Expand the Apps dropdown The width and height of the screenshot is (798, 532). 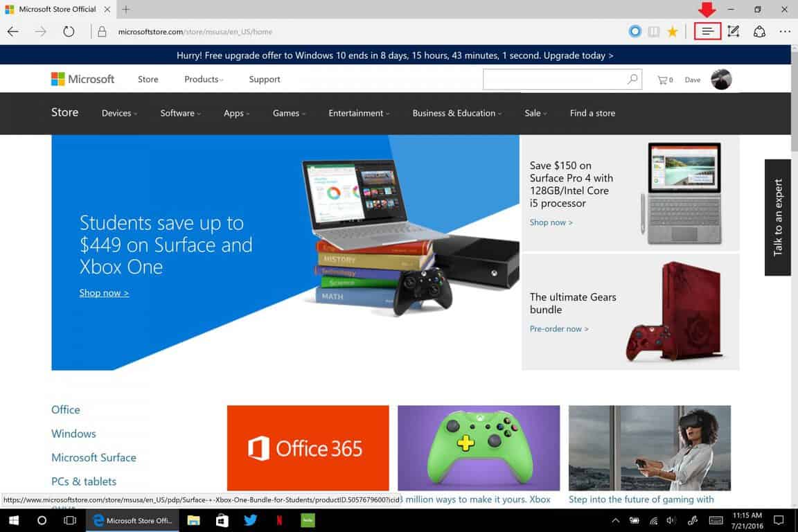[x=237, y=113]
